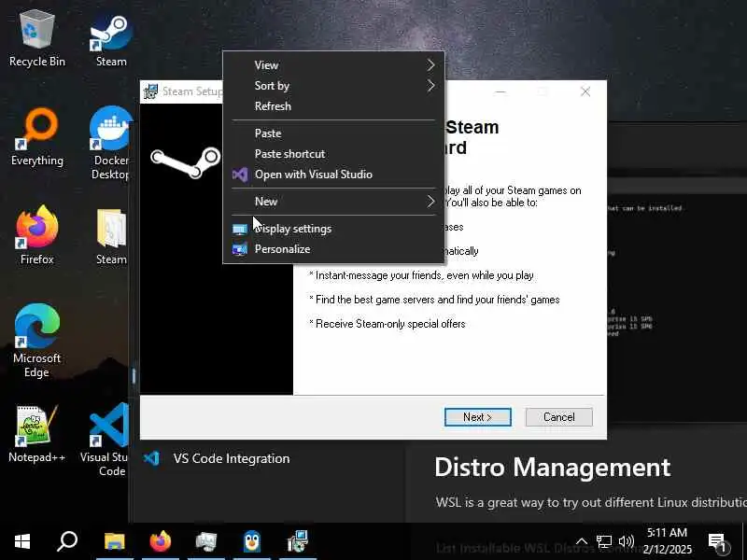747x560 pixels.
Task: Click 'Find the best game servers' line
Action: click(x=434, y=300)
